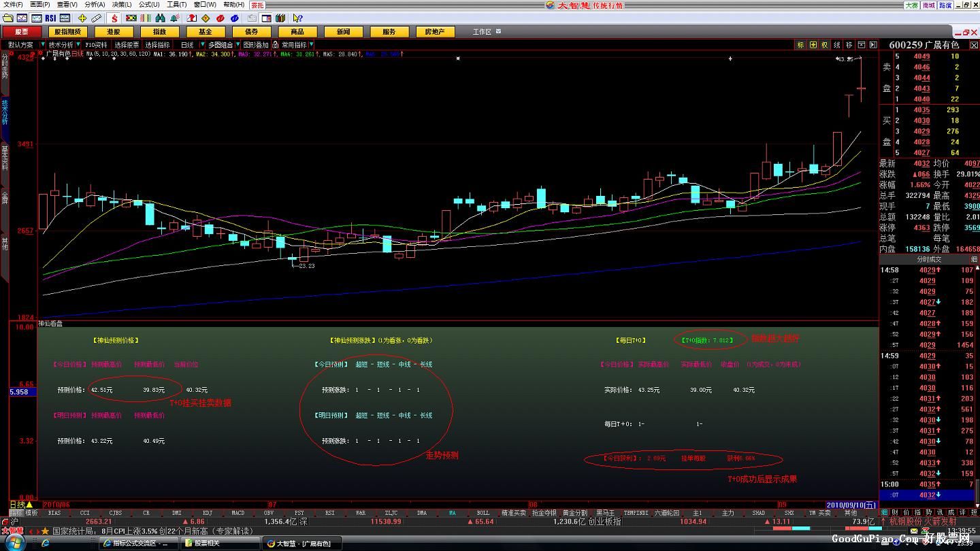Image resolution: width=980 pixels, height=551 pixels.
Task: Select the BOLL indicator tab
Action: (x=483, y=512)
